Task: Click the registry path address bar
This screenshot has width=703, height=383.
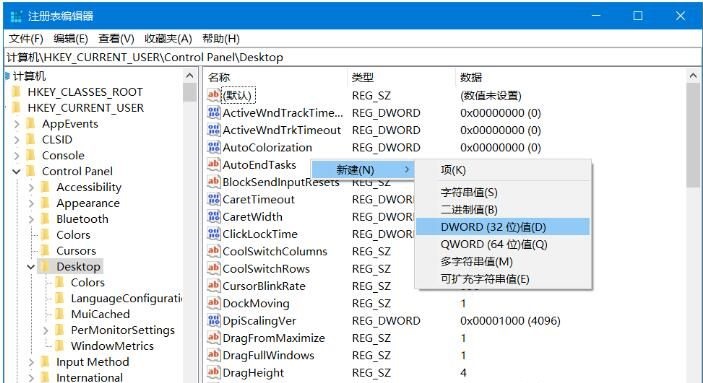Action: coord(353,57)
